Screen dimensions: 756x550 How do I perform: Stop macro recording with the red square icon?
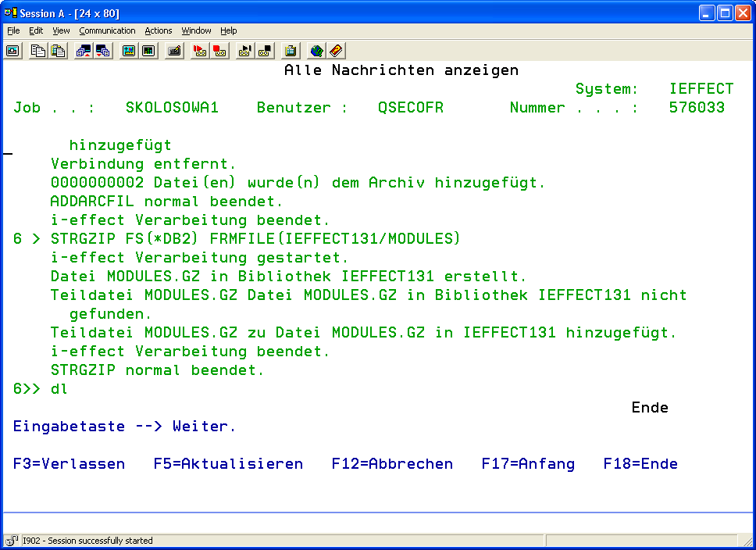click(219, 51)
